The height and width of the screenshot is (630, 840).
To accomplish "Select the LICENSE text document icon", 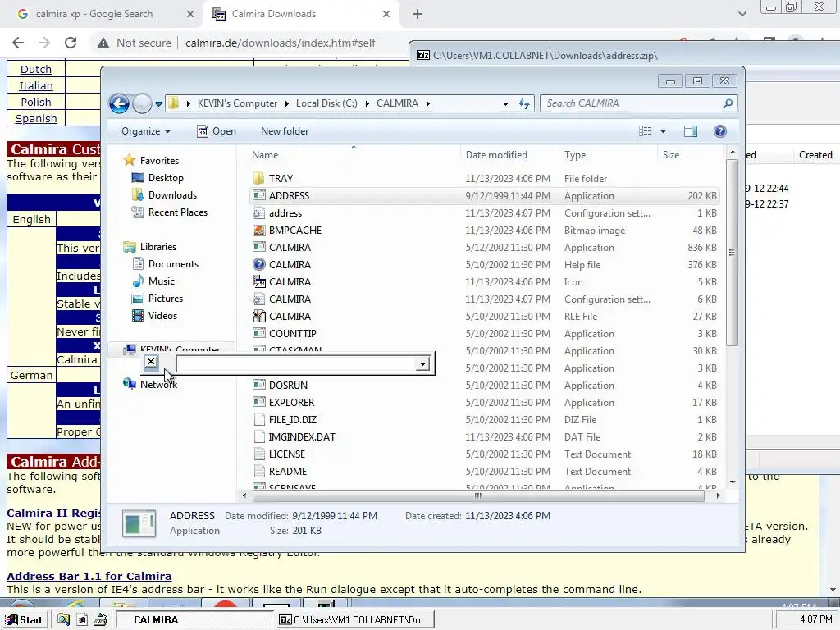I will [258, 454].
